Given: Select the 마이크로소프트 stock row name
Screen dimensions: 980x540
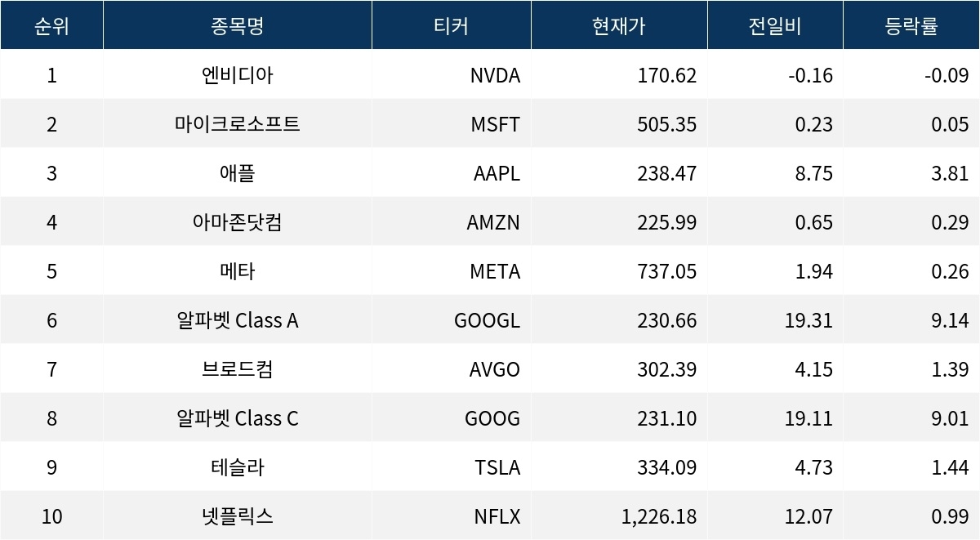Looking at the screenshot, I should coord(237,124).
